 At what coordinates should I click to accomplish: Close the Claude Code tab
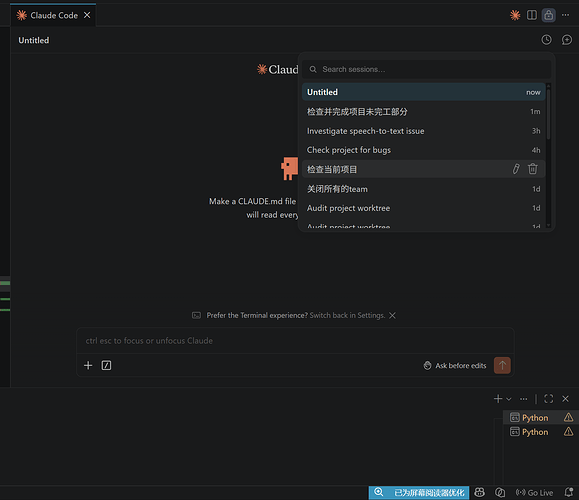(87, 15)
